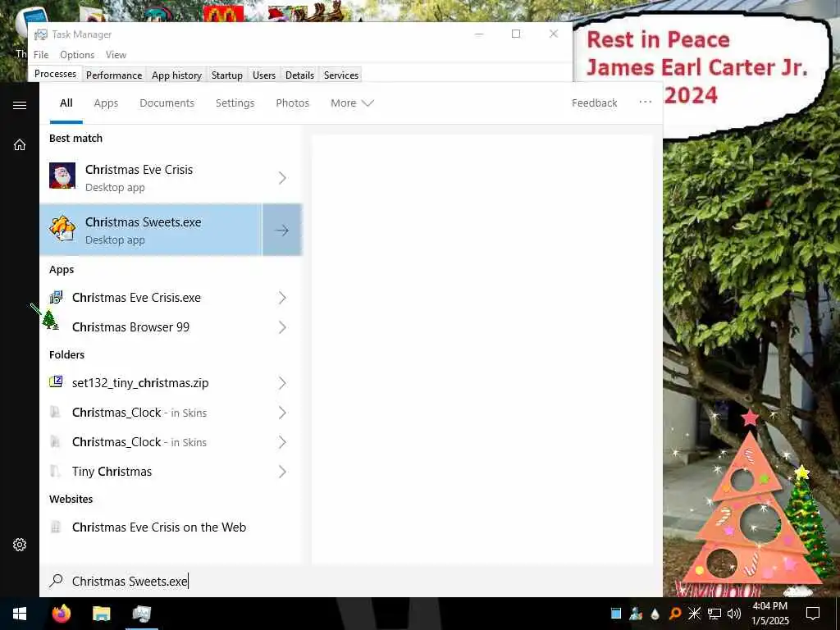Open the network status tray icon
Screen dimensions: 840x630
714,614
